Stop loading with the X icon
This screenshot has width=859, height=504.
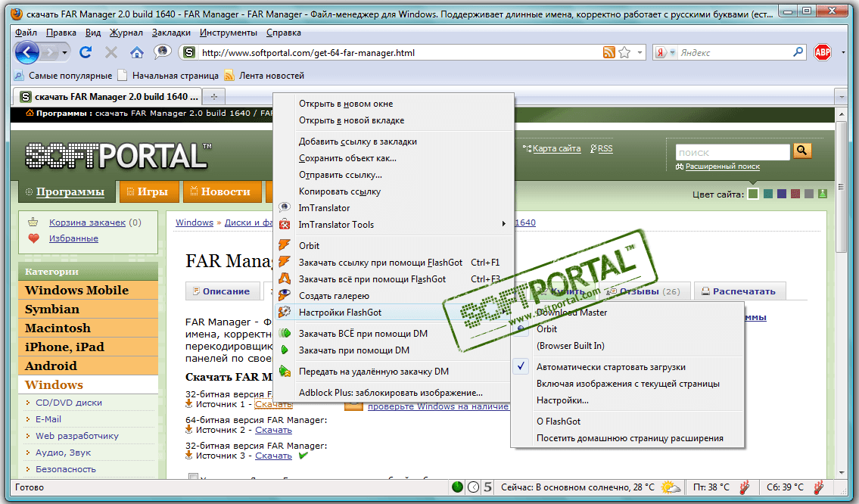pyautogui.click(x=111, y=52)
